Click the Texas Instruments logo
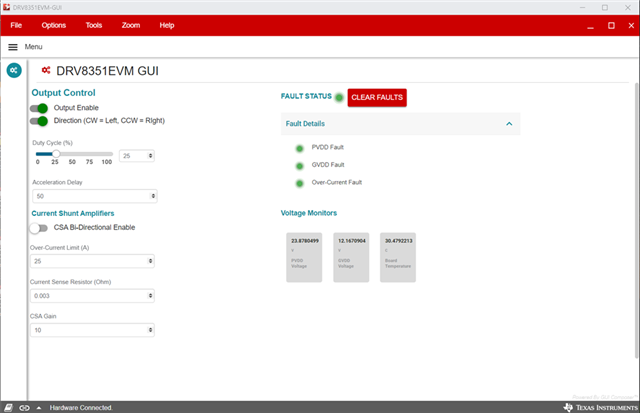 pyautogui.click(x=601, y=407)
